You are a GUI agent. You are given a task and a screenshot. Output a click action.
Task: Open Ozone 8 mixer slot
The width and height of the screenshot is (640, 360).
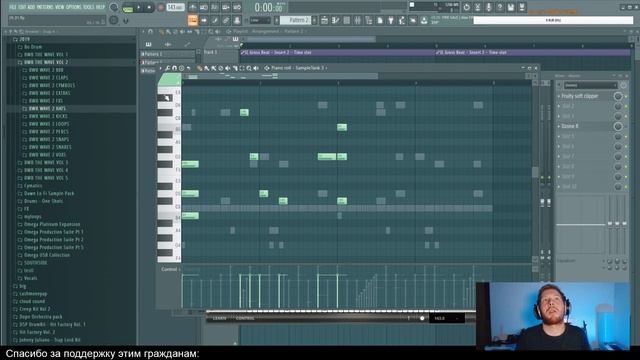570,127
